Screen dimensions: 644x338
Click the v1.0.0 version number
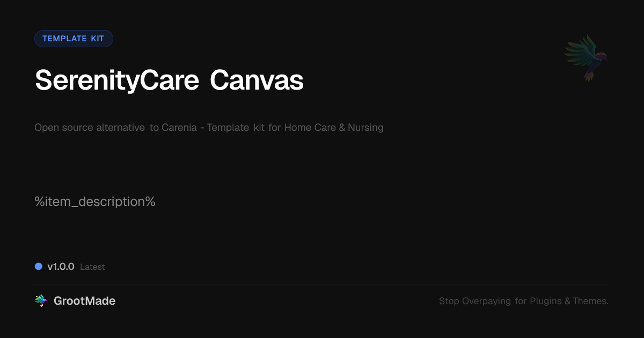pyautogui.click(x=61, y=267)
